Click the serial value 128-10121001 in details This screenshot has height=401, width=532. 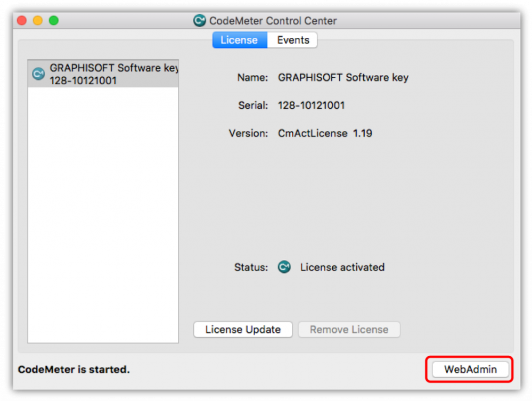click(x=311, y=105)
